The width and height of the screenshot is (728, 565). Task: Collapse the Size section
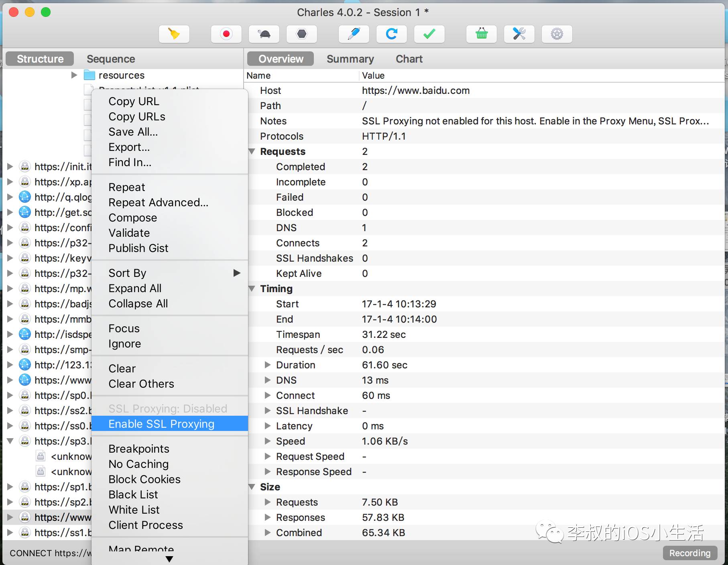[x=252, y=487]
